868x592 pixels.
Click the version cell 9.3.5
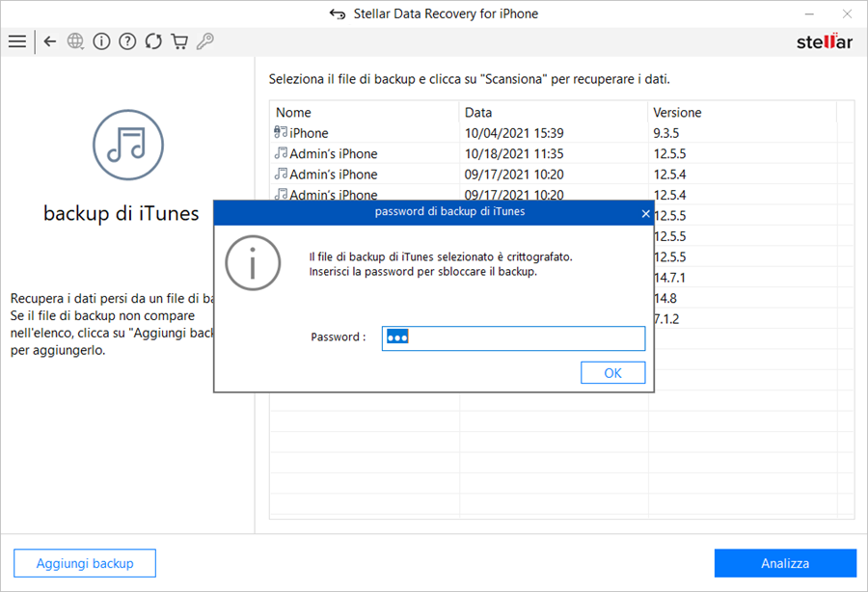pyautogui.click(x=665, y=133)
